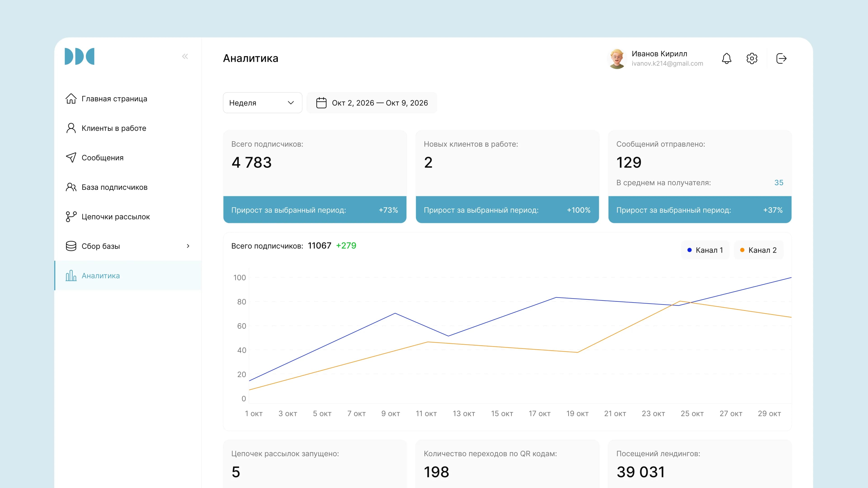Click the user avatar of Иванов Кирилл

click(617, 59)
